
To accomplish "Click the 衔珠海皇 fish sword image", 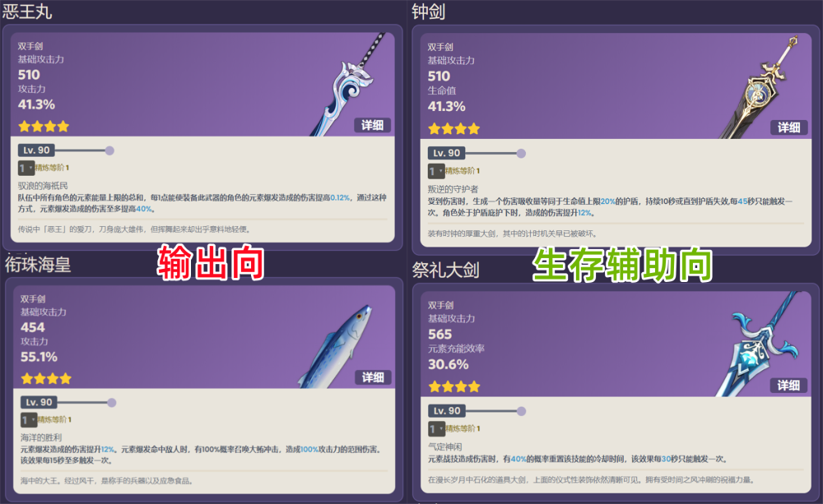I will (336, 346).
